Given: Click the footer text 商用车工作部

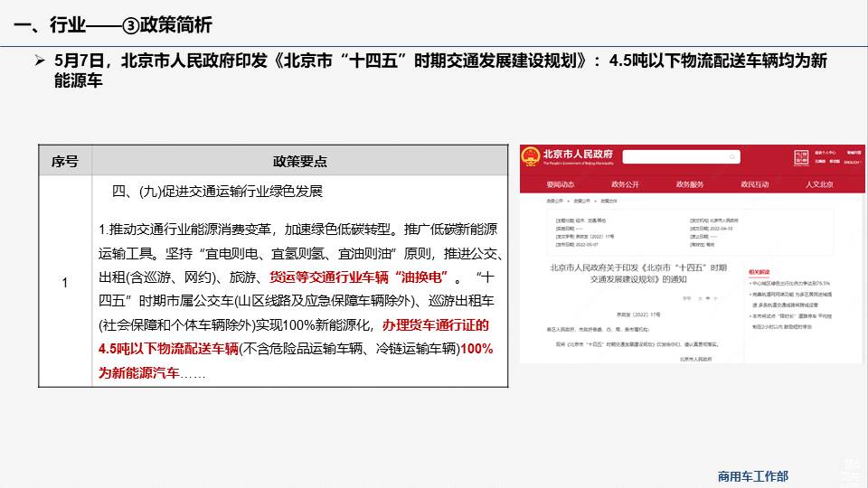Looking at the screenshot, I should (753, 476).
